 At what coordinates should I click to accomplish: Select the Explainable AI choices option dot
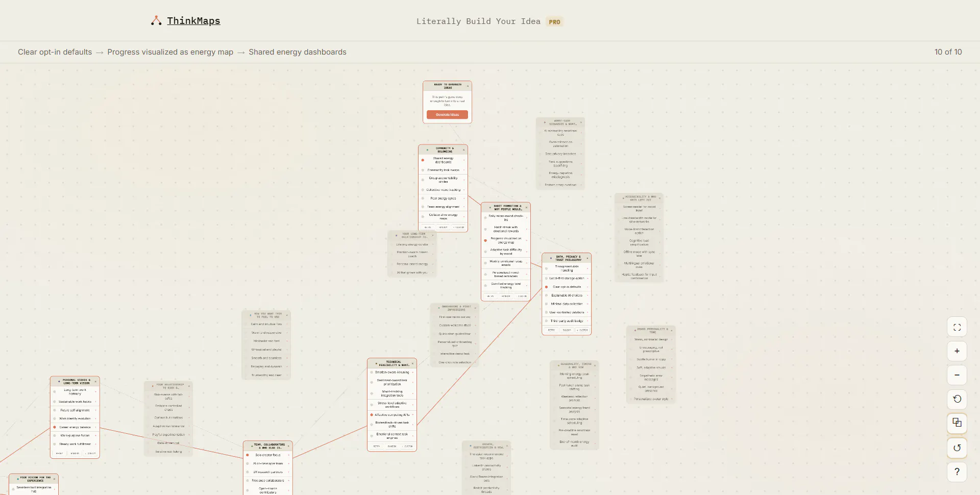(x=546, y=295)
